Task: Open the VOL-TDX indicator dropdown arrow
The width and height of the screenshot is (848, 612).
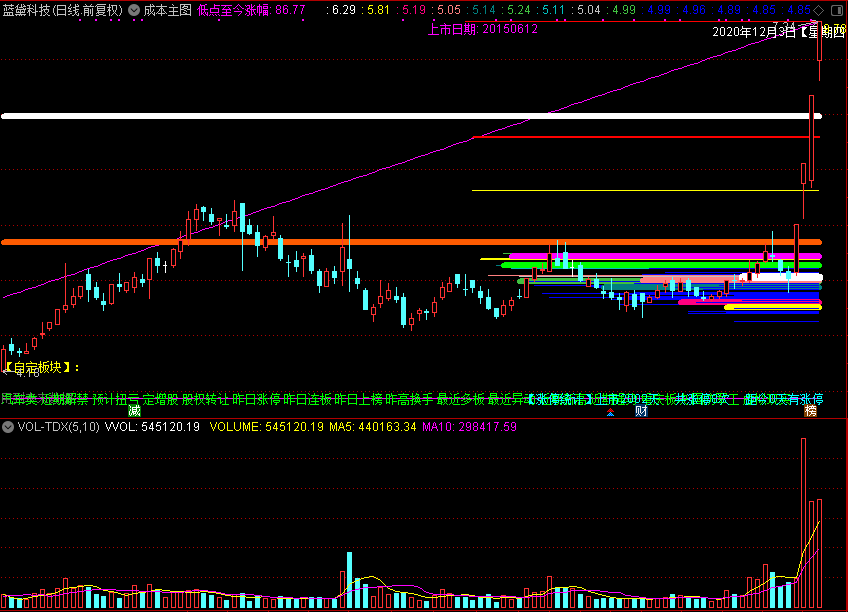Action: click(8, 427)
